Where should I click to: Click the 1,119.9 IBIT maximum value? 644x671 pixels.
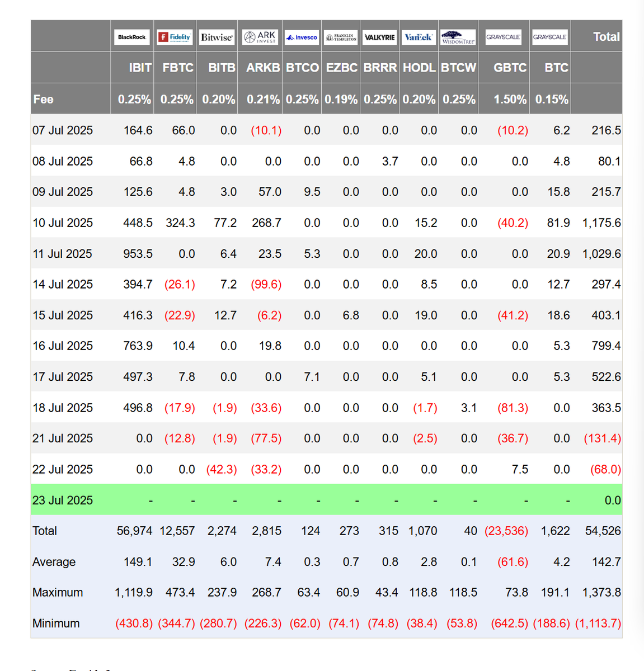click(134, 593)
